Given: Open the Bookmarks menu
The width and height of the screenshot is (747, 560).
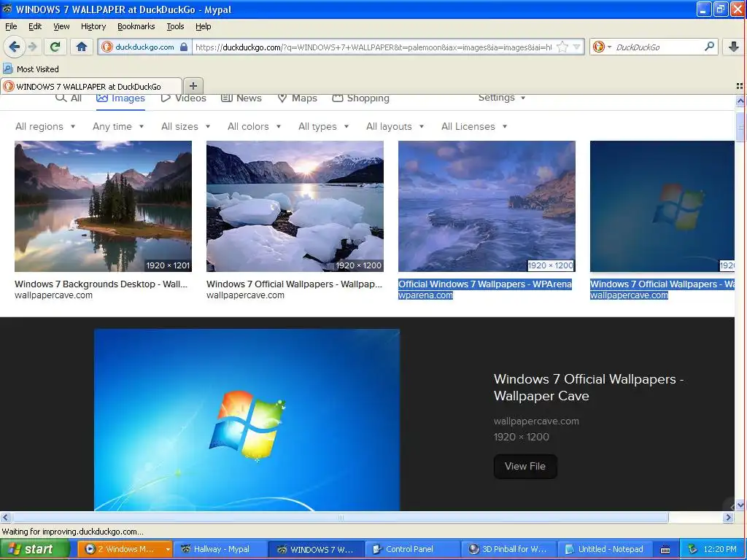Looking at the screenshot, I should 136,26.
